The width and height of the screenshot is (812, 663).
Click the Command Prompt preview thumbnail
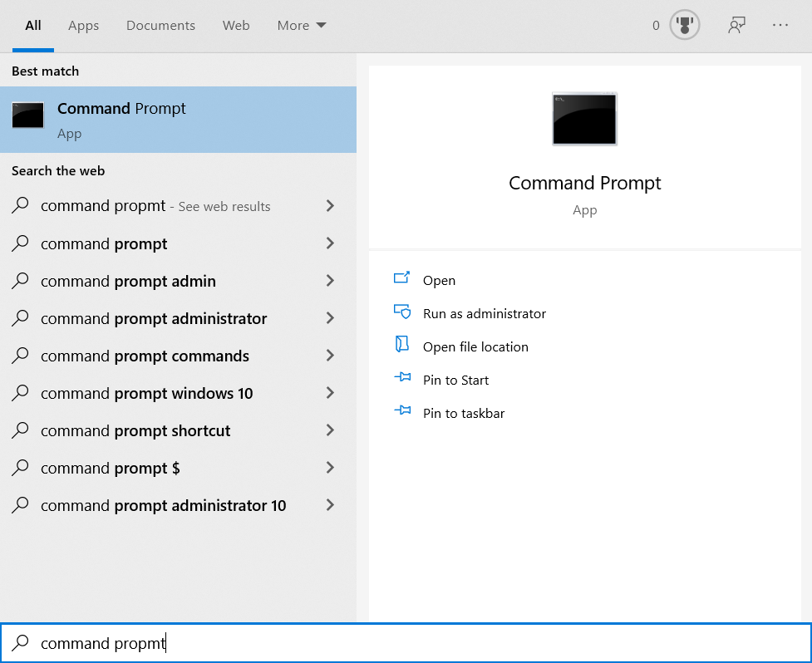point(584,119)
